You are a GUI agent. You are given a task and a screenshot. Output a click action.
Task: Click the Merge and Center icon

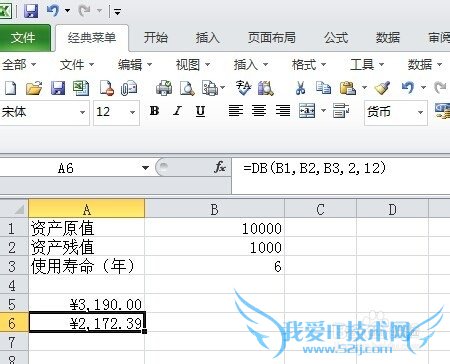tap(307, 111)
